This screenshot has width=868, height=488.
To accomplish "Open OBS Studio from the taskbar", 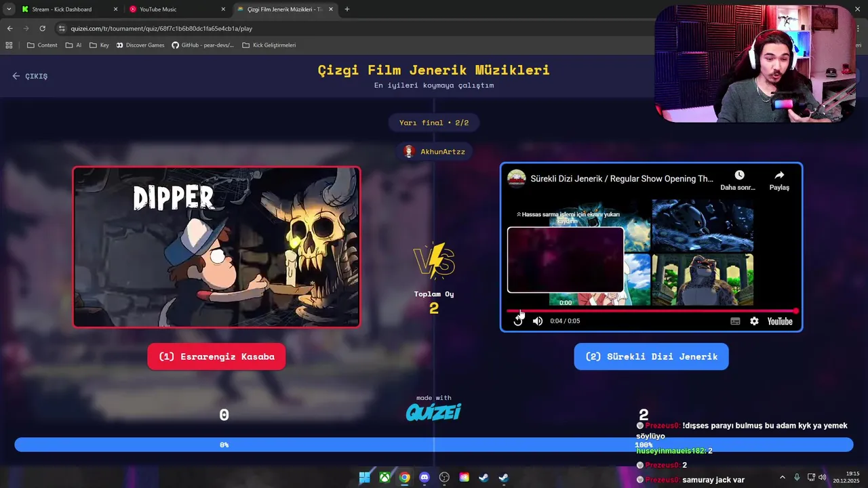I will pos(444,477).
